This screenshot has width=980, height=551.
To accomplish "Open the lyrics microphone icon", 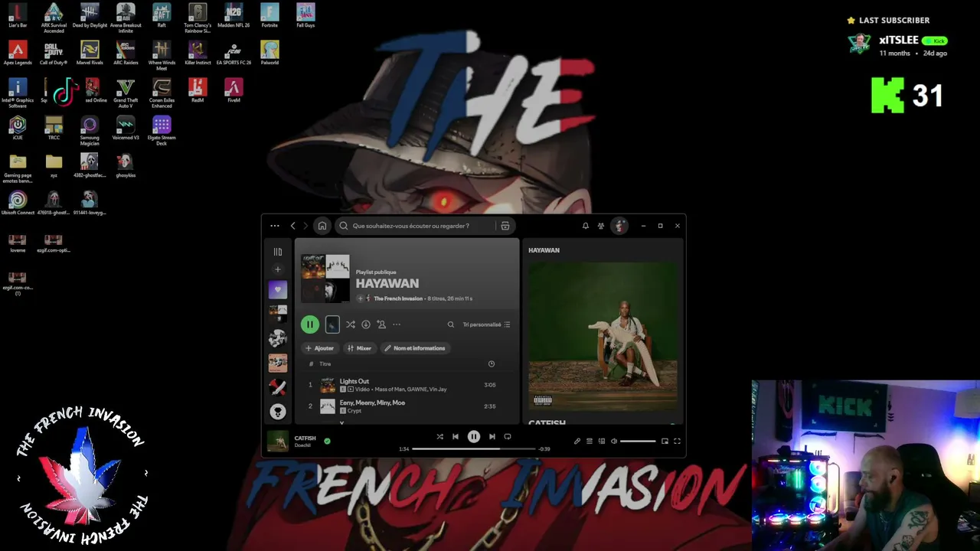I will click(577, 442).
